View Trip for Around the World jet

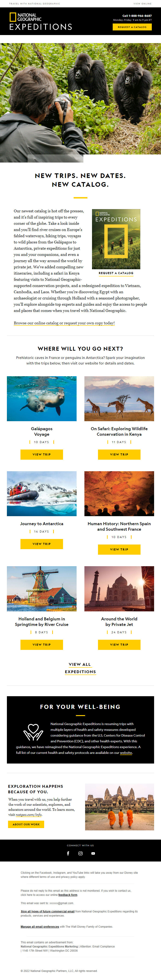click(x=119, y=644)
